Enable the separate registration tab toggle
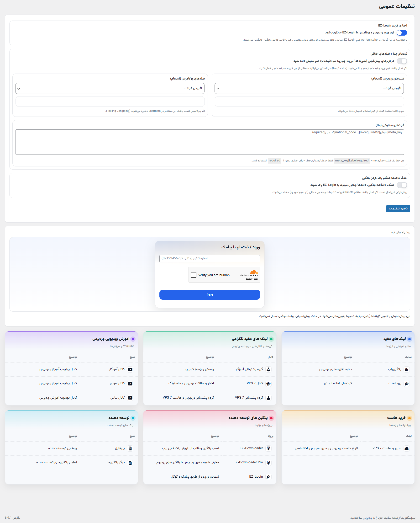This screenshot has height=523, width=420. coord(402,61)
